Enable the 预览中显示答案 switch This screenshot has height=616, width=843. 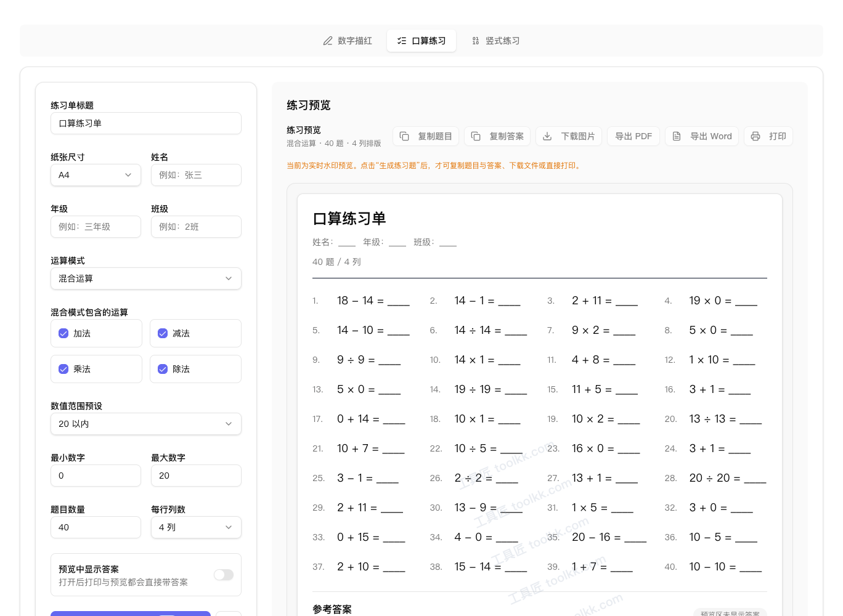pos(224,575)
